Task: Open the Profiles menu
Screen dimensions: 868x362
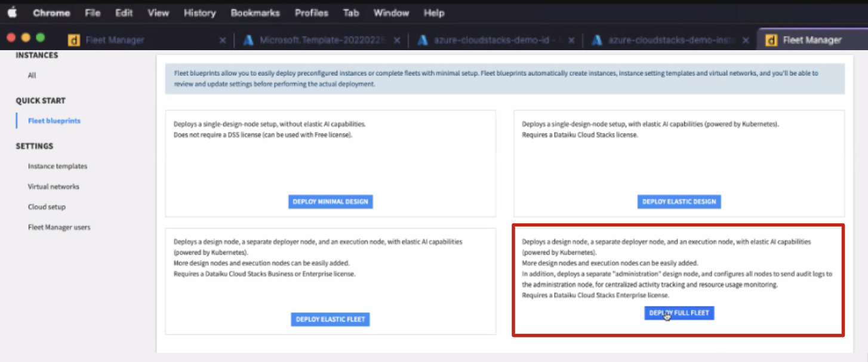Action: (x=312, y=13)
